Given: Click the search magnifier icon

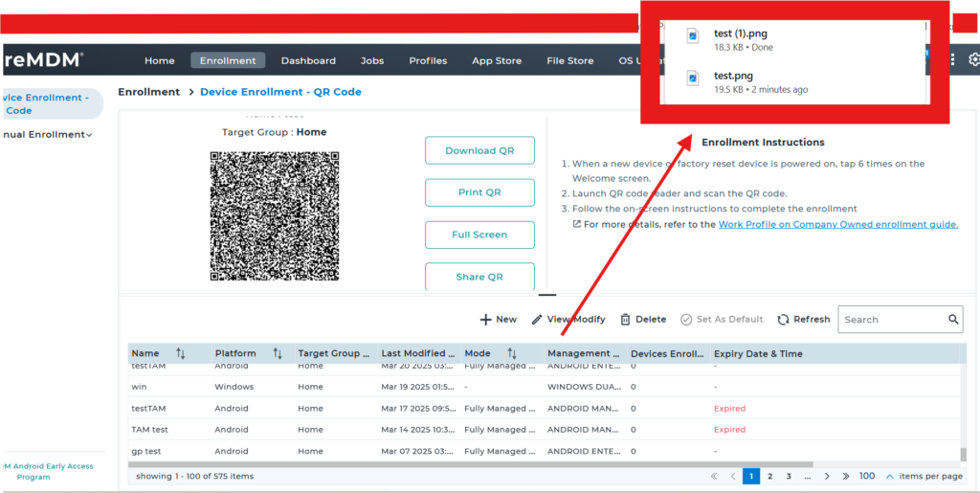Looking at the screenshot, I should [x=952, y=320].
